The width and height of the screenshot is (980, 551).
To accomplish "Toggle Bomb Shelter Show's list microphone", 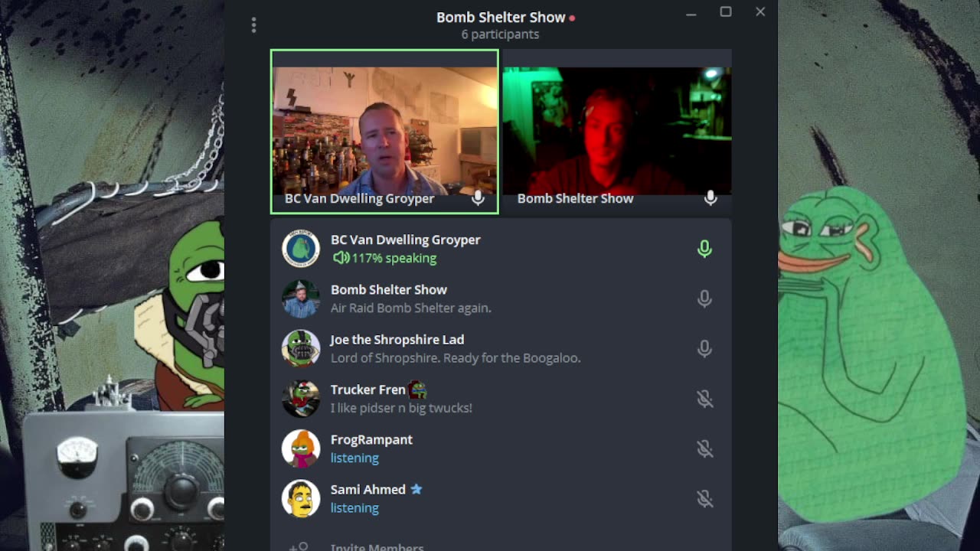I will 704,298.
